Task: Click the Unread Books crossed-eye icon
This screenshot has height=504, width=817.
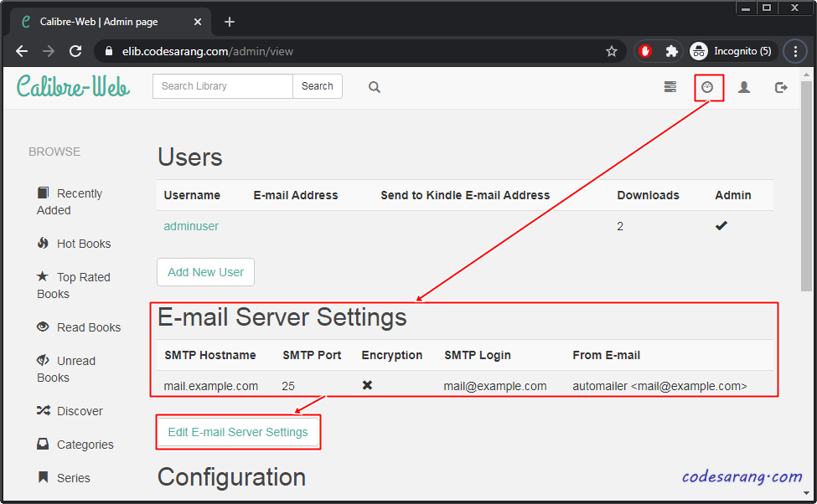Action: tap(44, 360)
